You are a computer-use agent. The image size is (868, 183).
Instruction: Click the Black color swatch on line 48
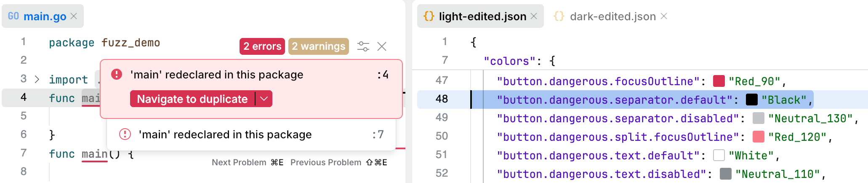coord(751,100)
